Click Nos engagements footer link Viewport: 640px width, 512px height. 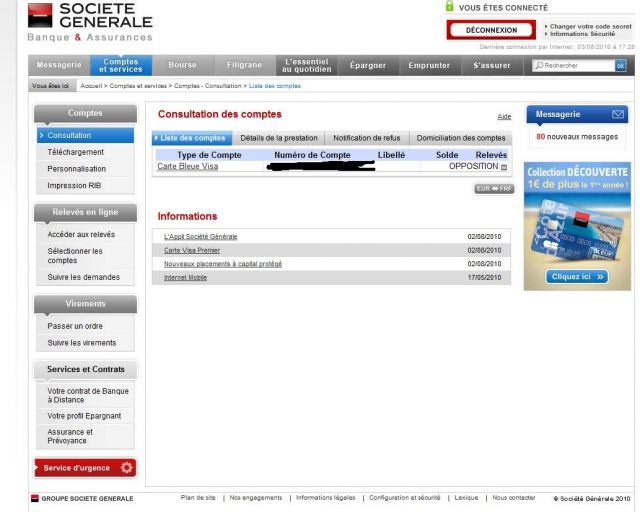256,498
